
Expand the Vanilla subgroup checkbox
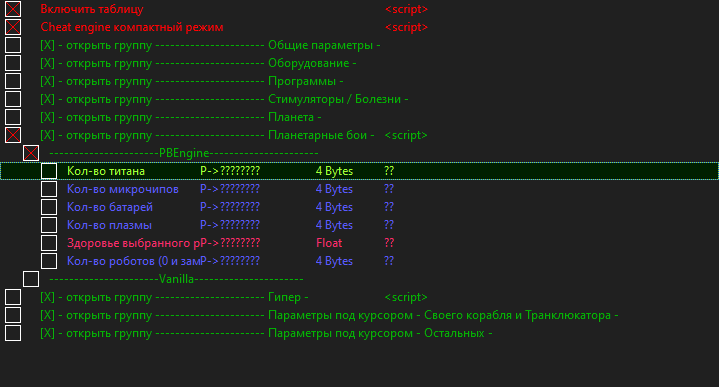pos(31,279)
